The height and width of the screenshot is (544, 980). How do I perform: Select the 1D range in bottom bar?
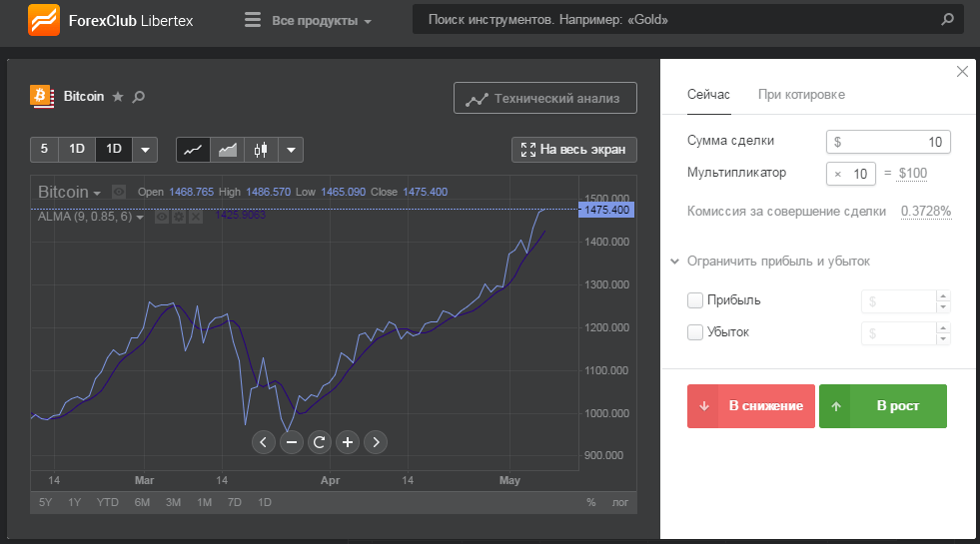pos(265,502)
